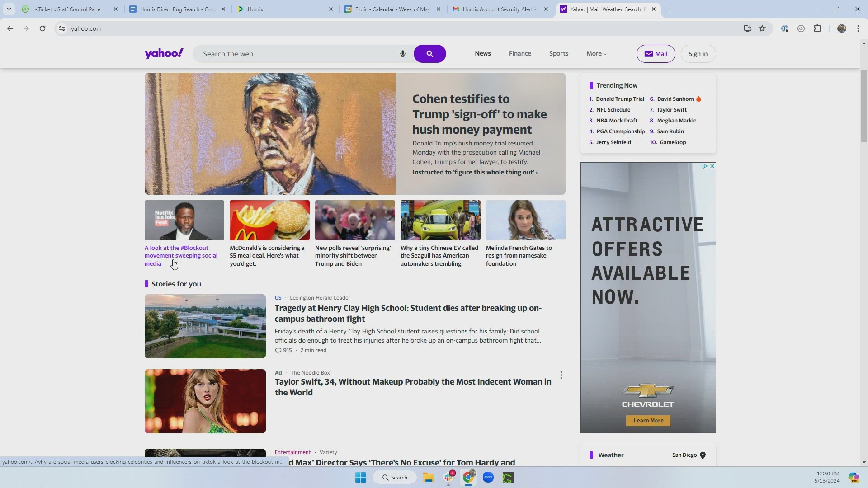868x488 pixels.
Task: Open the Finance navigation item
Action: (x=520, y=53)
